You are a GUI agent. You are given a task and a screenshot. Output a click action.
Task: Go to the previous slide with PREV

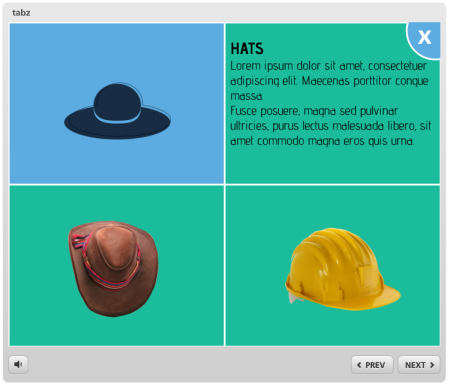(x=372, y=365)
